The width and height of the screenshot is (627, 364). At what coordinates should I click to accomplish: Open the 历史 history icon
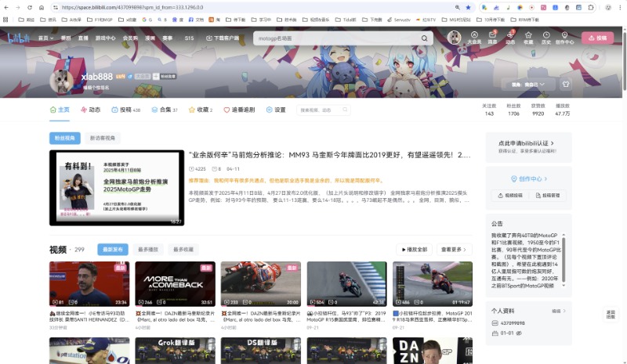coord(546,38)
